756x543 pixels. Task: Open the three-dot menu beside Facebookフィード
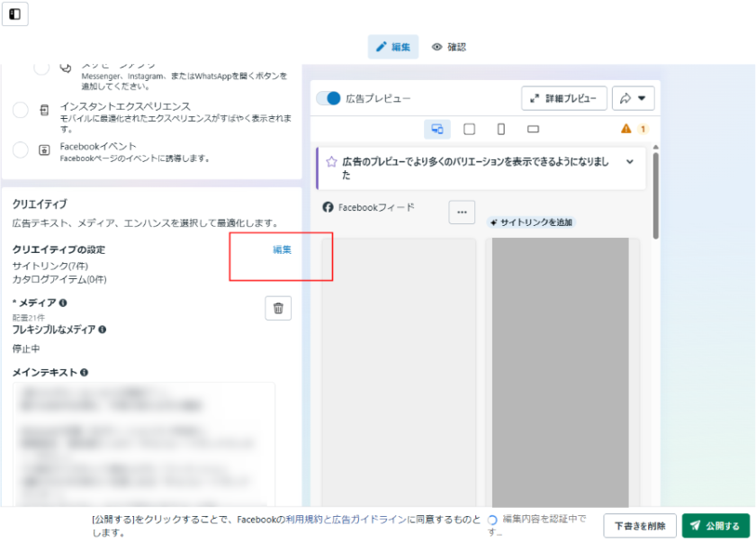[462, 212]
